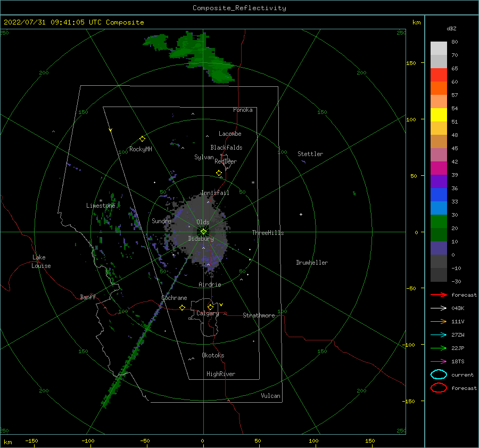This screenshot has width=479, height=448.
Task: Pick the red 60-65 dBZ color swatch
Action: click(439, 75)
